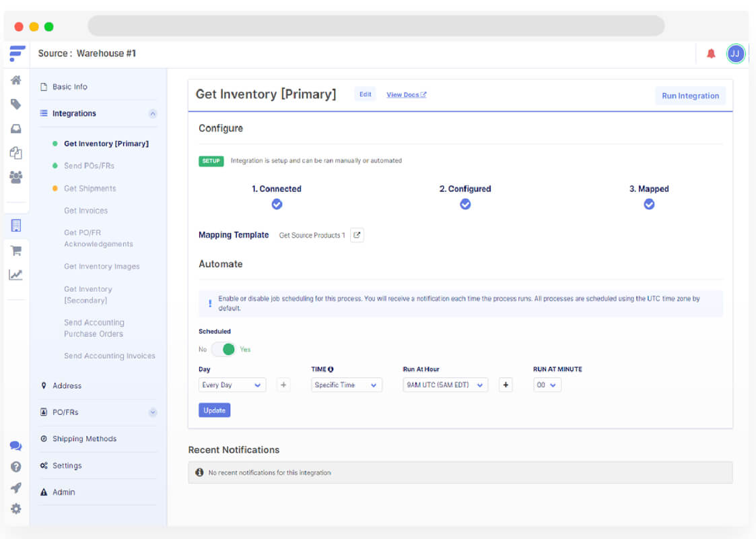
Task: Click the TIME info icon
Action: [x=331, y=369]
